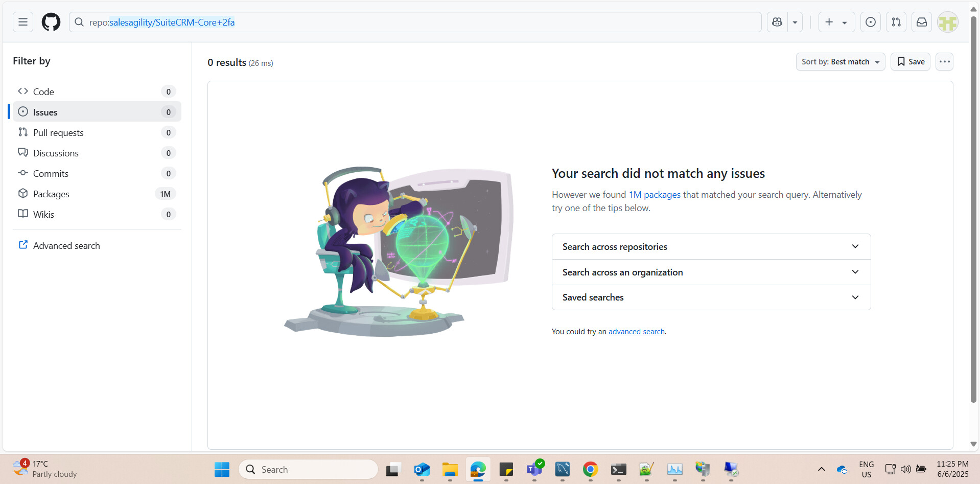
Task: Follow the 1M packages link
Action: (x=655, y=195)
